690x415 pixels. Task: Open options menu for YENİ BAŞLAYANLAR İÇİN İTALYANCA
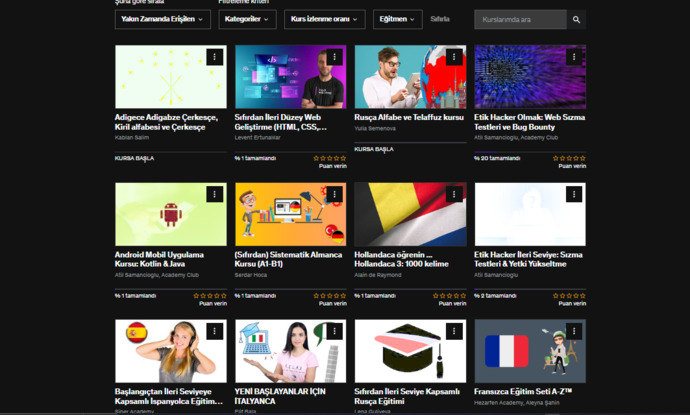coord(334,331)
